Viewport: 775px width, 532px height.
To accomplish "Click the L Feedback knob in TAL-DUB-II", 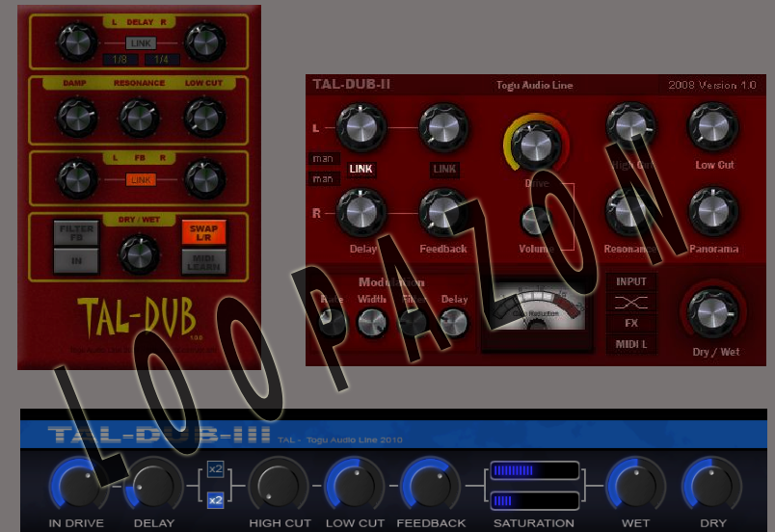I will (443, 127).
